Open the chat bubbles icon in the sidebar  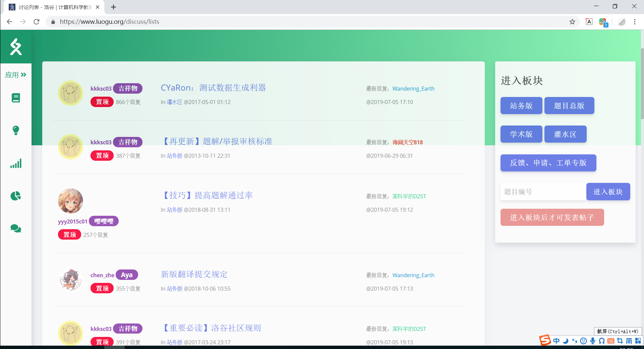point(16,229)
